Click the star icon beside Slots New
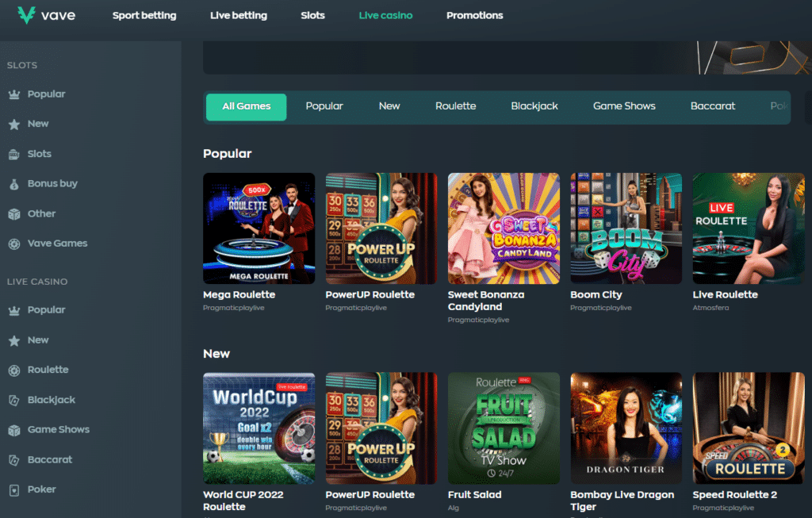 [x=14, y=125]
